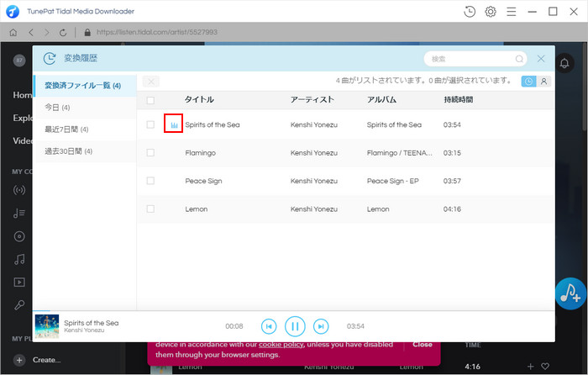Open the Tidal user avatar
This screenshot has width=588, height=375.
(x=19, y=60)
